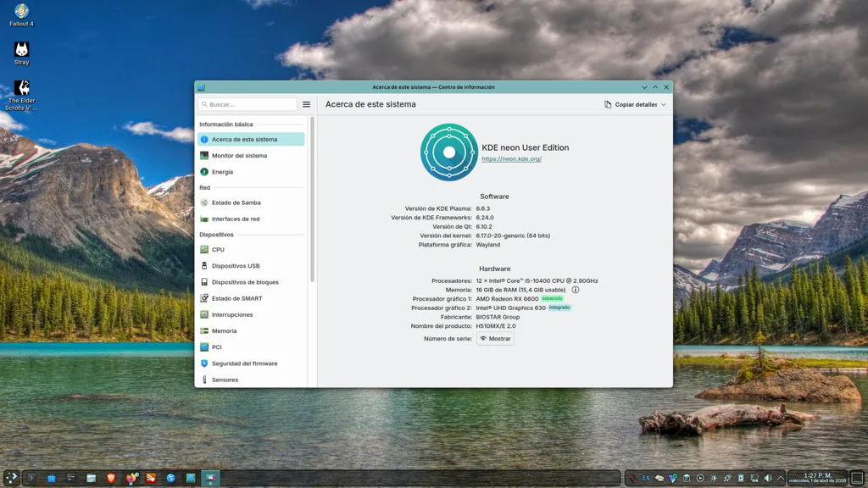Open Interrupciones page
The image size is (868, 488).
coord(251,315)
